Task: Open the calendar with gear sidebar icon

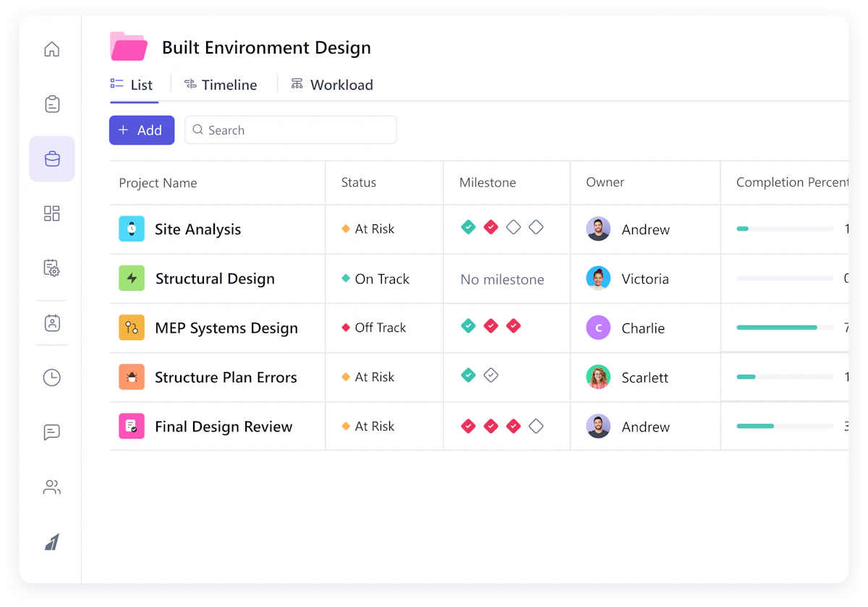Action: (51, 268)
